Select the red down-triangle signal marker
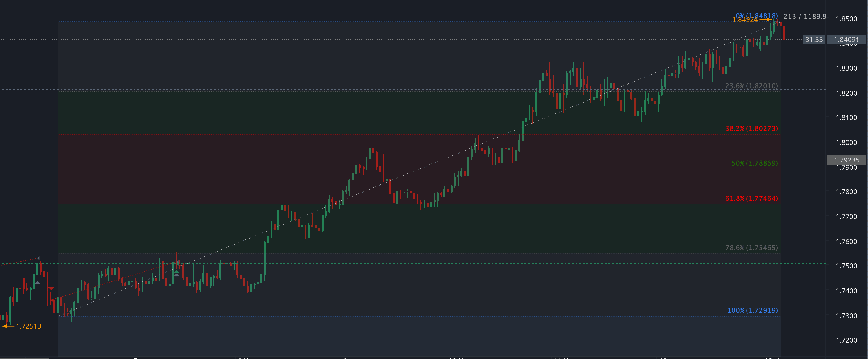 pyautogui.click(x=51, y=289)
